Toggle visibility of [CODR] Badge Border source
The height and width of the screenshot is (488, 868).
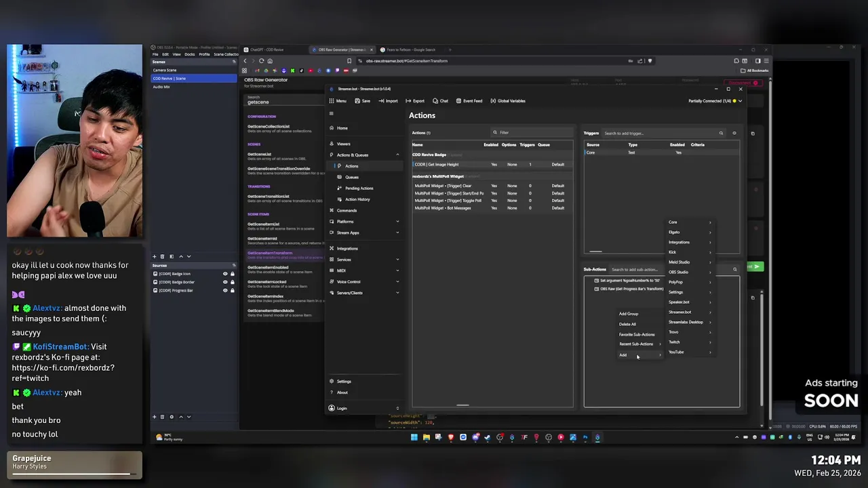point(225,282)
